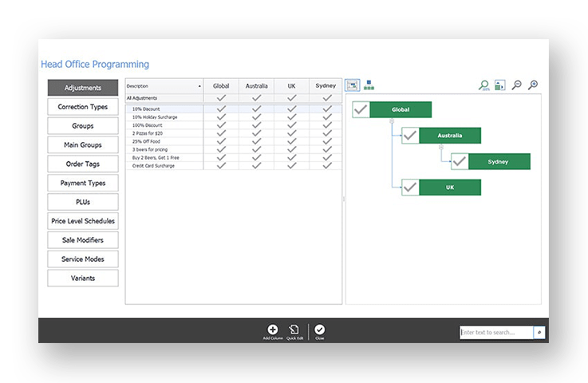
Task: Open the PLUs section
Action: (83, 202)
